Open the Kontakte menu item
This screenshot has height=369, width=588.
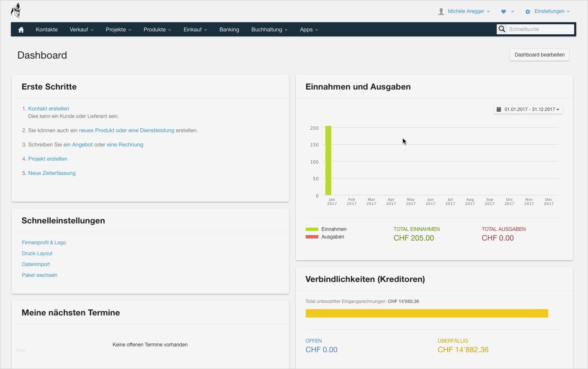tap(47, 30)
